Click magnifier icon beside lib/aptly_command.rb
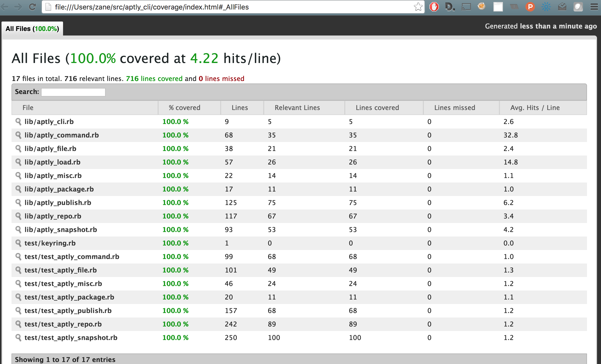The height and width of the screenshot is (364, 601). pos(18,135)
